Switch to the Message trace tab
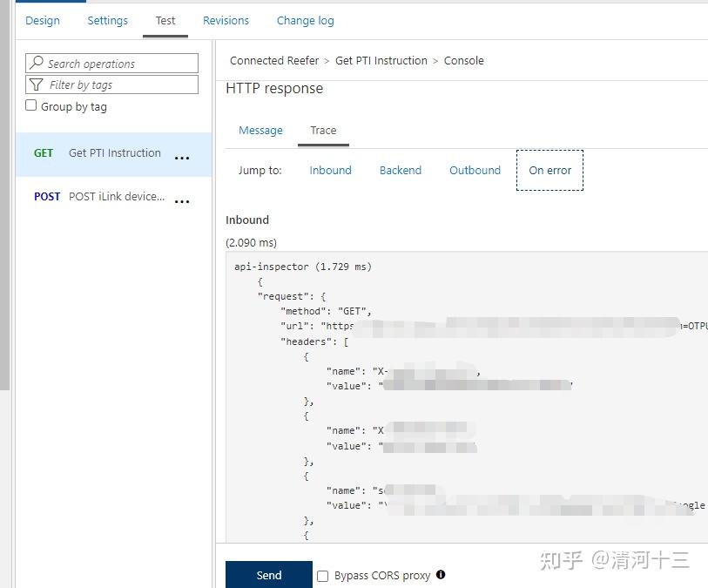 pos(260,129)
